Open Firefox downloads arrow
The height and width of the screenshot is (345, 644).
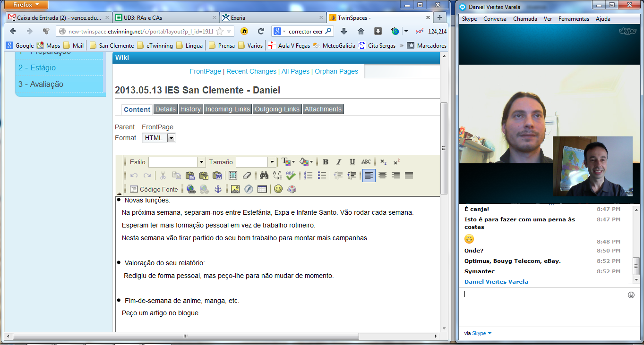tap(344, 32)
